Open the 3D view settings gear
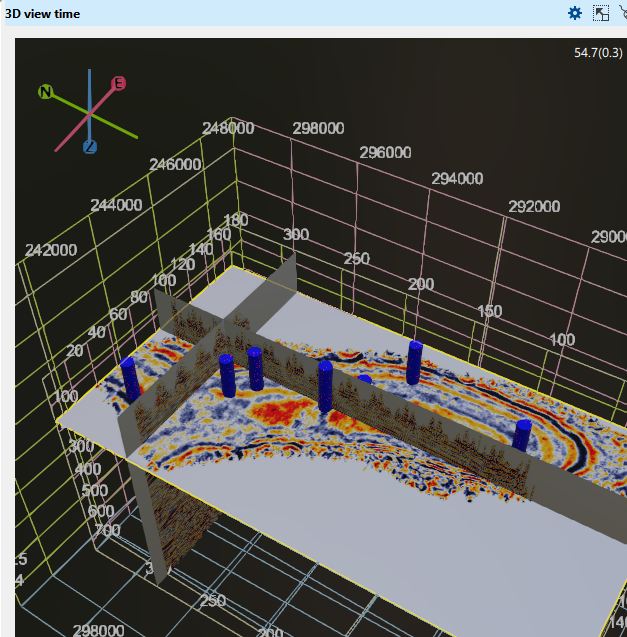Viewport: 627px width, 637px height. tap(575, 13)
